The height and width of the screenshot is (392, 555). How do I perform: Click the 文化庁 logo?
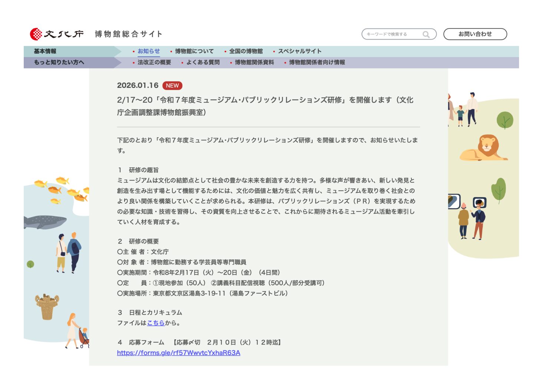click(x=57, y=34)
